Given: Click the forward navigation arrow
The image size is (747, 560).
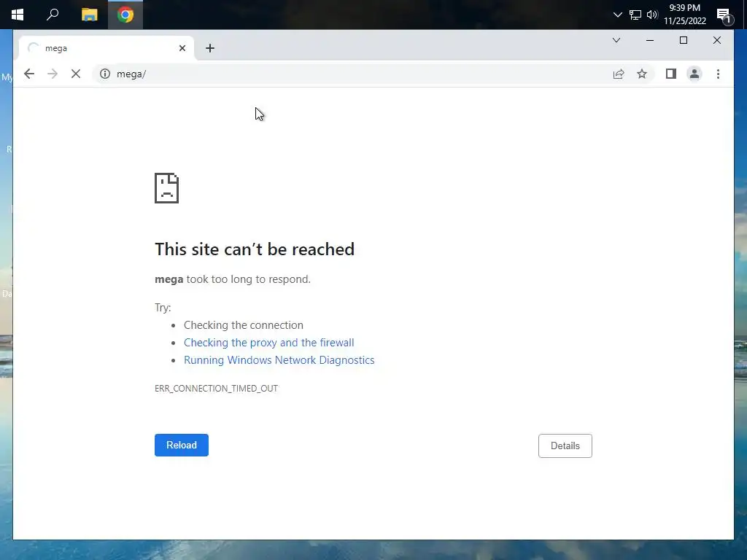Looking at the screenshot, I should pyautogui.click(x=53, y=74).
